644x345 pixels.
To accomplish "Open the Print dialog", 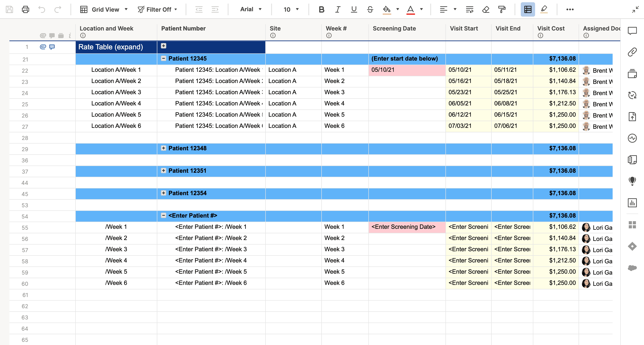I will pyautogui.click(x=25, y=9).
